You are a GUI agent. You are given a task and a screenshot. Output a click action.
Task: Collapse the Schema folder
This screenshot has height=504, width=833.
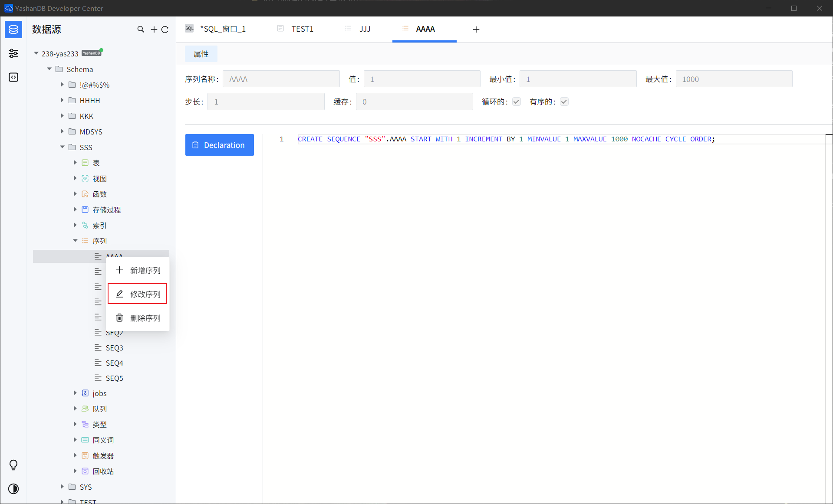pos(49,69)
